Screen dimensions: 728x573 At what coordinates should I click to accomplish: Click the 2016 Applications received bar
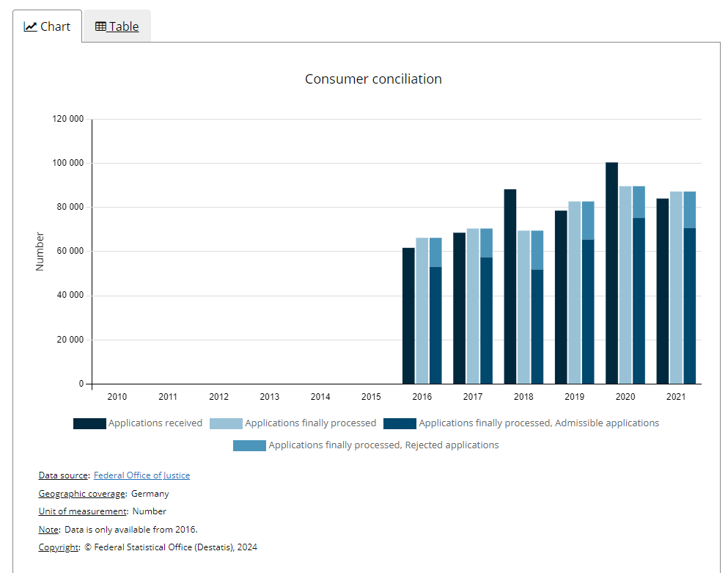pos(408,316)
